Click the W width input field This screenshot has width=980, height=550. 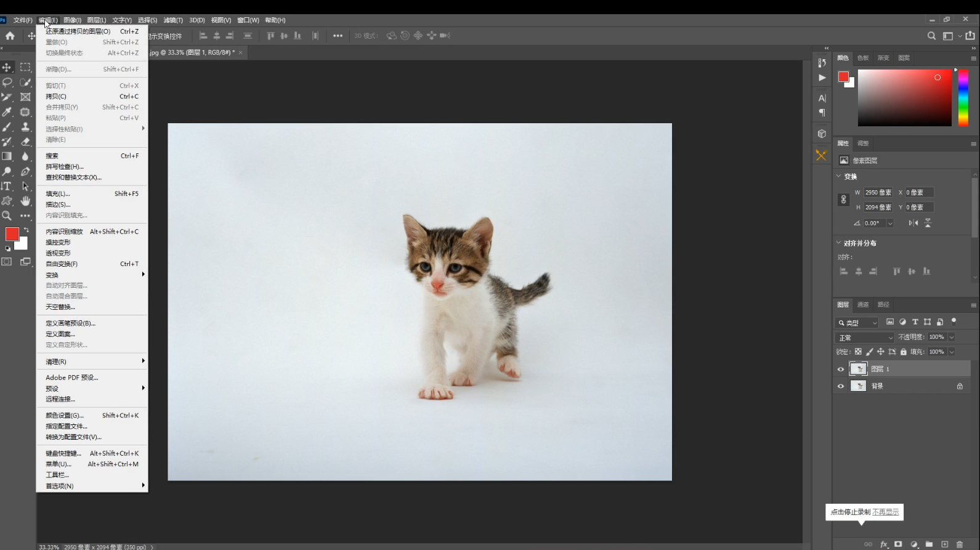pyautogui.click(x=878, y=192)
